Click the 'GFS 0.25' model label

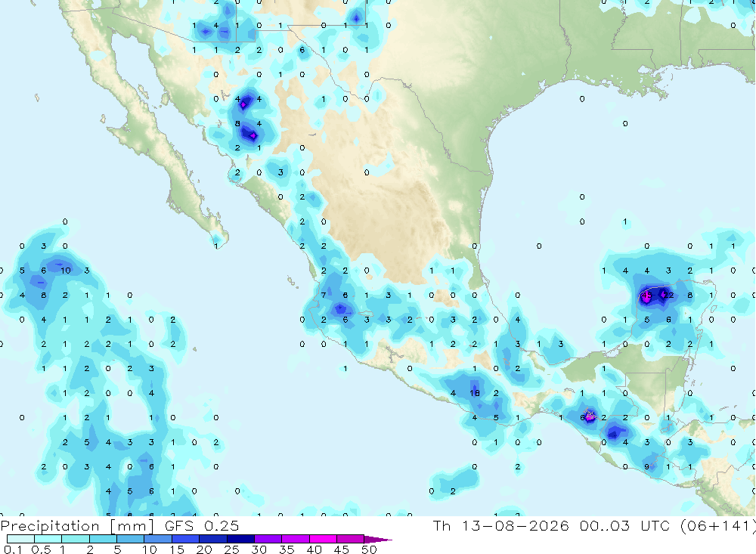202,525
